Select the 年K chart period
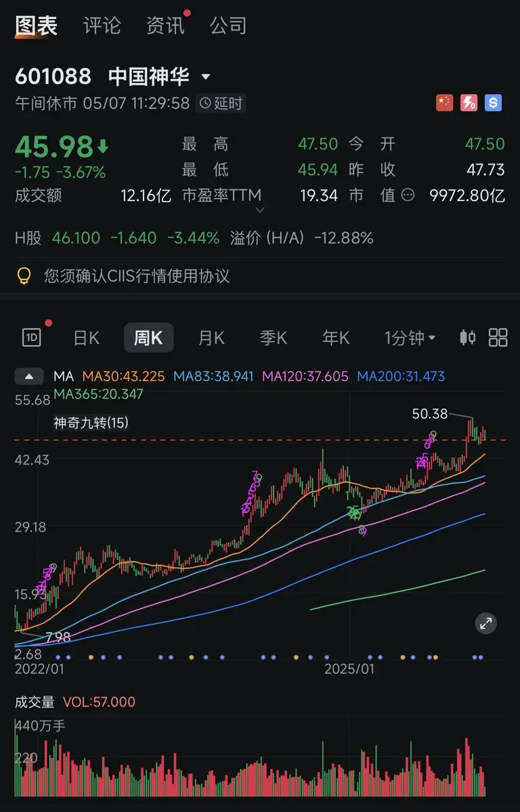The width and height of the screenshot is (520, 812). pos(335,338)
